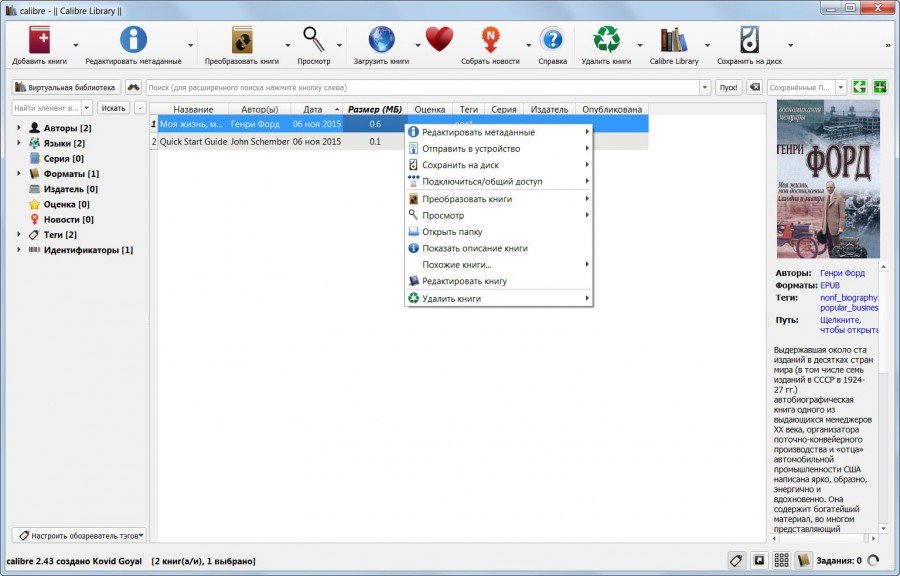Open dropdown arrow next to Загрузить книги
This screenshot has width=900, height=576.
pyautogui.click(x=417, y=45)
